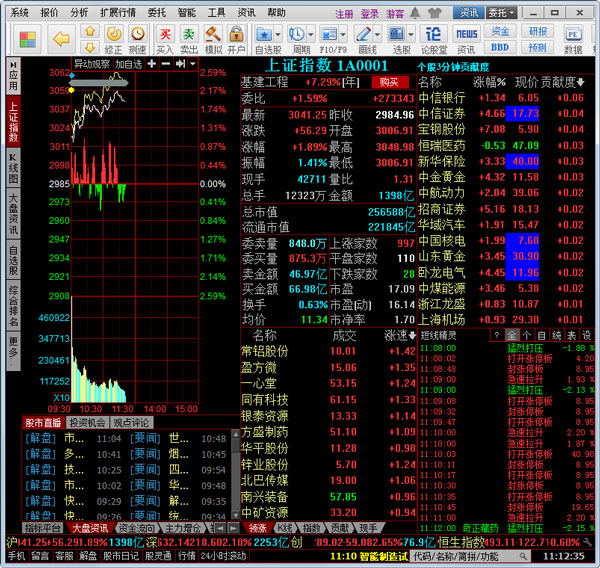Open the 测速 speed test clock icon

[x=137, y=34]
